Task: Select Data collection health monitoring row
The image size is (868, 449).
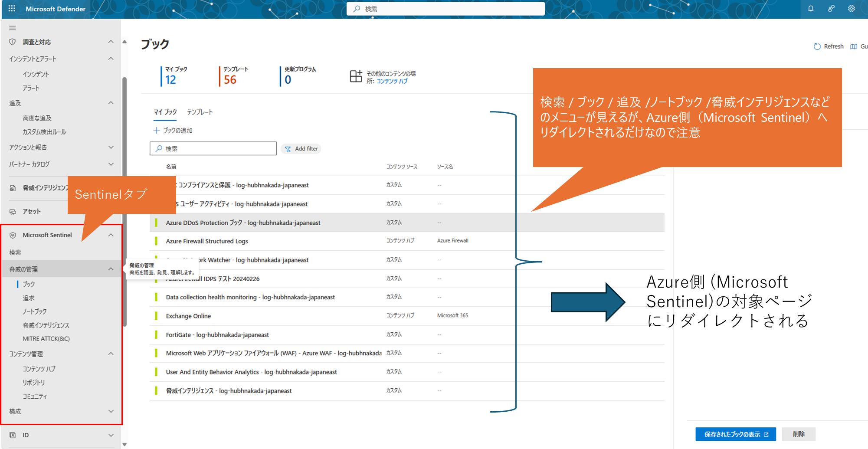Action: (407, 297)
